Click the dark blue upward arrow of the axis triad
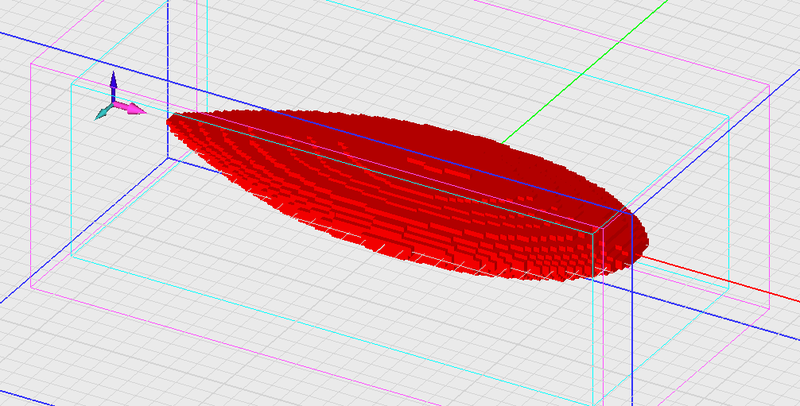Image resolution: width=800 pixels, height=406 pixels. point(113,86)
